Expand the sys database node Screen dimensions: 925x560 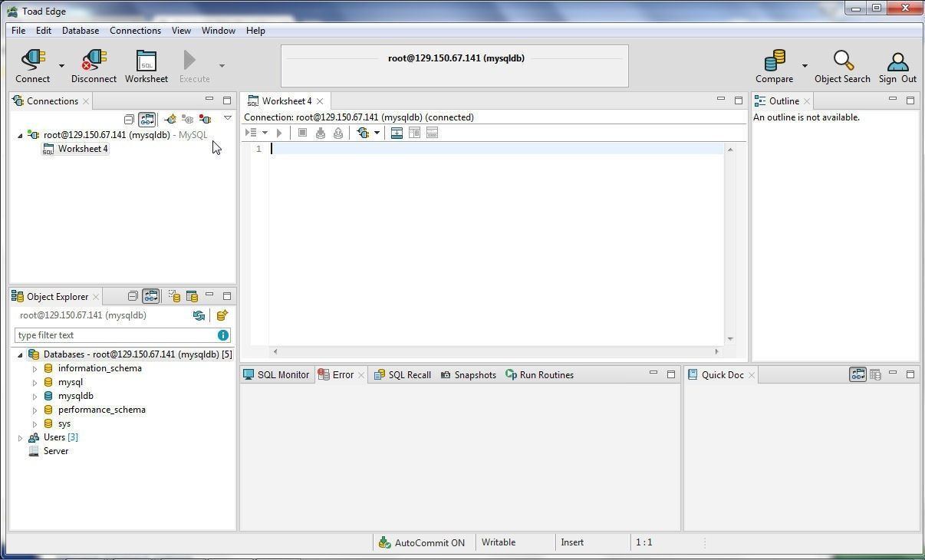click(x=35, y=424)
